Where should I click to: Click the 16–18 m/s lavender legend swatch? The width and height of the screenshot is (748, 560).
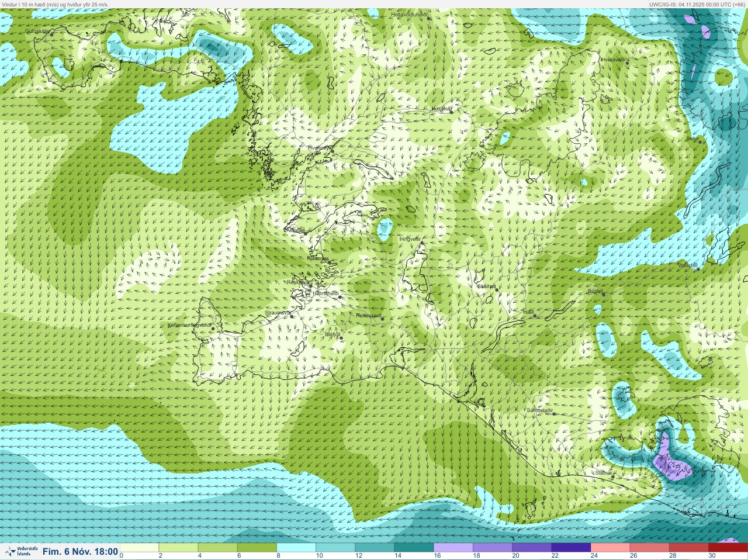click(453, 548)
